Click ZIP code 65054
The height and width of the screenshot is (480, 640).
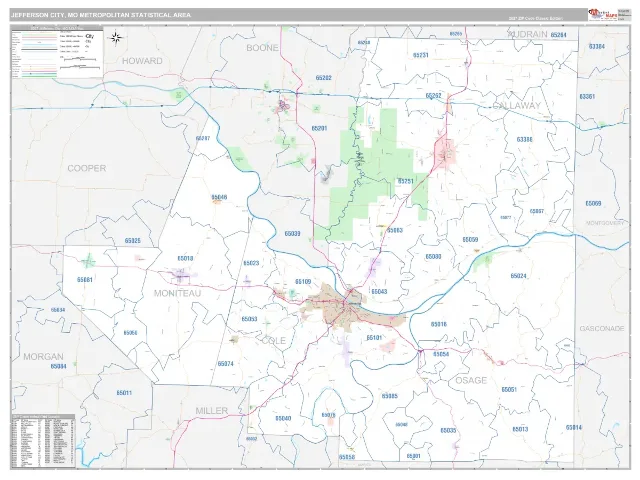[x=441, y=354]
